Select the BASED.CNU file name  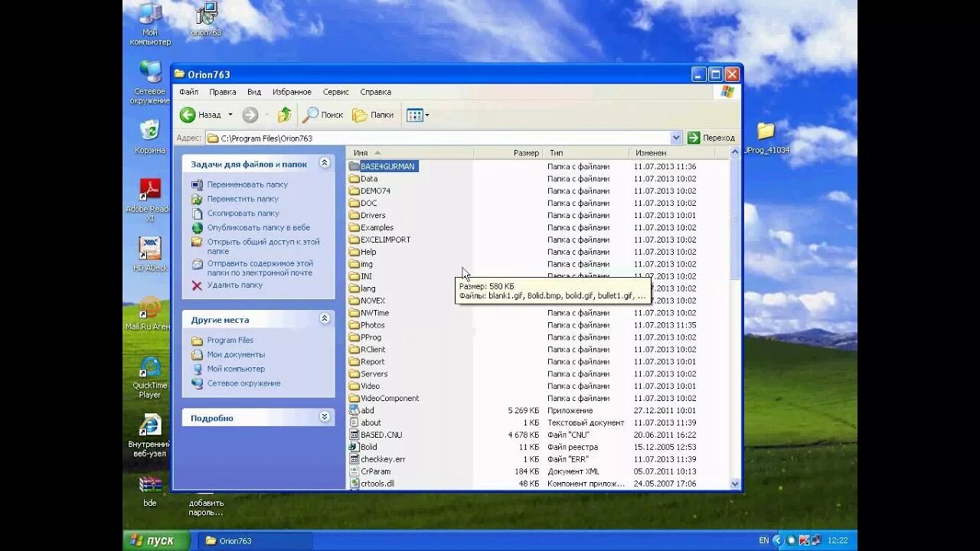click(381, 435)
